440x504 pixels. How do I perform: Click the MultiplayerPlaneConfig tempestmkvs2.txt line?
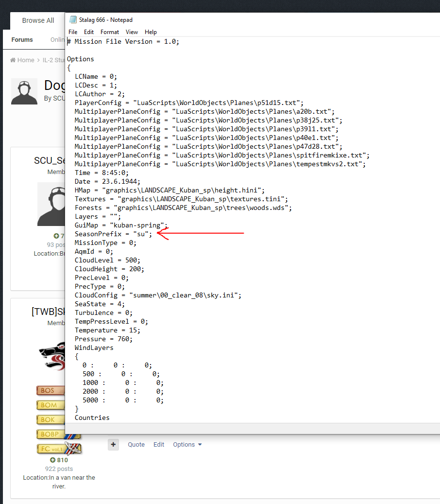tap(220, 164)
